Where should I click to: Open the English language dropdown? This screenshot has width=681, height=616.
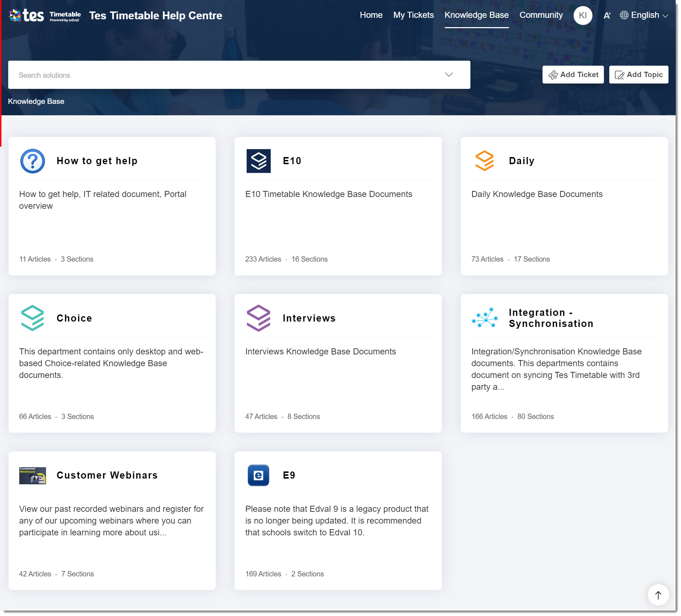click(x=644, y=15)
